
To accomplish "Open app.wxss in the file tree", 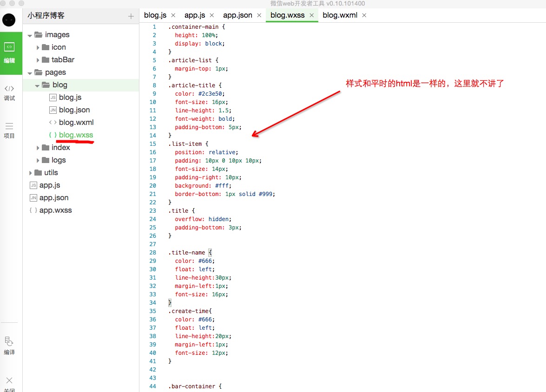I will pyautogui.click(x=55, y=210).
